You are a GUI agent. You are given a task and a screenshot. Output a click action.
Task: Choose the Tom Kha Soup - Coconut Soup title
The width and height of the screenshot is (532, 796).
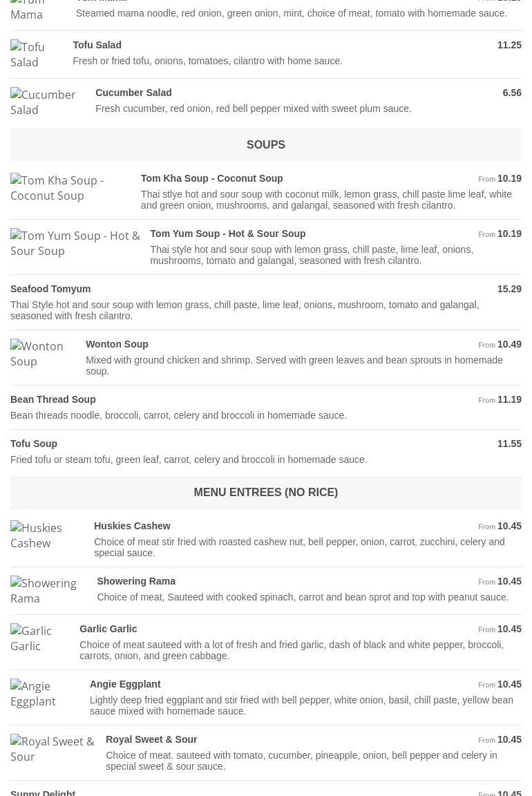click(x=211, y=178)
